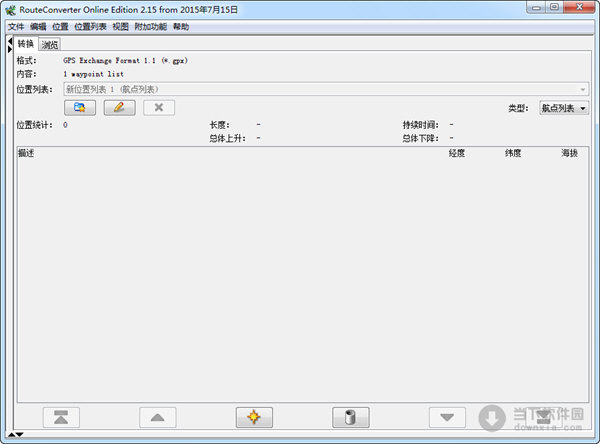Image resolution: width=600 pixels, height=444 pixels.
Task: Click the 经度 column header
Action: tap(457, 153)
